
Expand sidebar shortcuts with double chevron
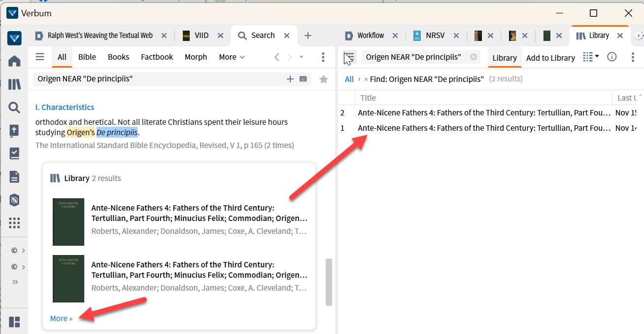15,282
